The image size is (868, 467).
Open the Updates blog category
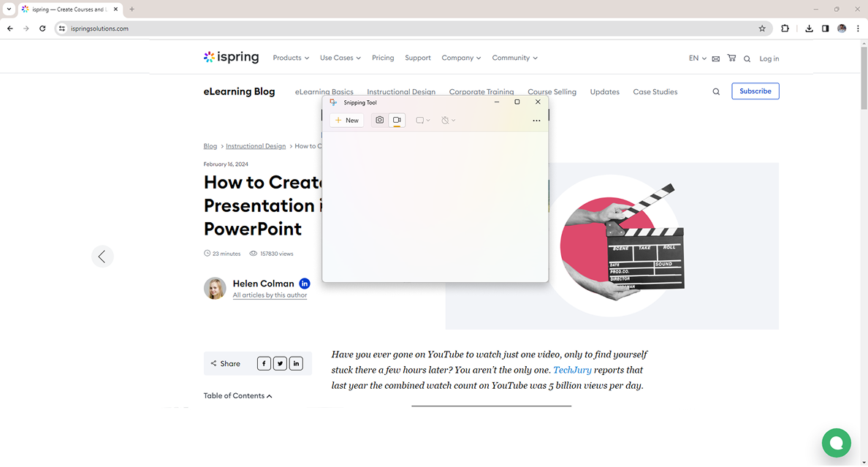[604, 92]
